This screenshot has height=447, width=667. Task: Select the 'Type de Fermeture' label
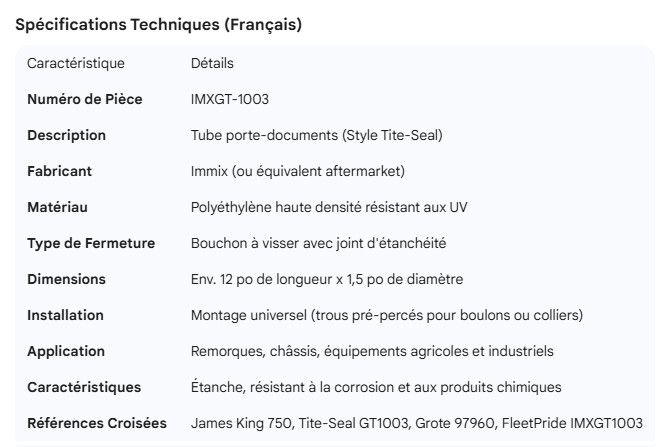91,243
